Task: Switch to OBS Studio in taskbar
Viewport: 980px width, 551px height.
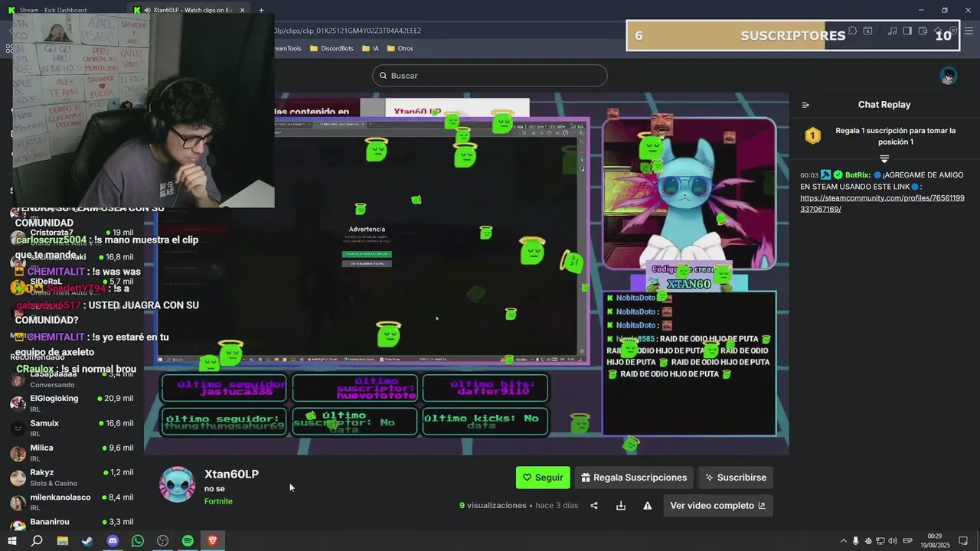Action: [163, 541]
